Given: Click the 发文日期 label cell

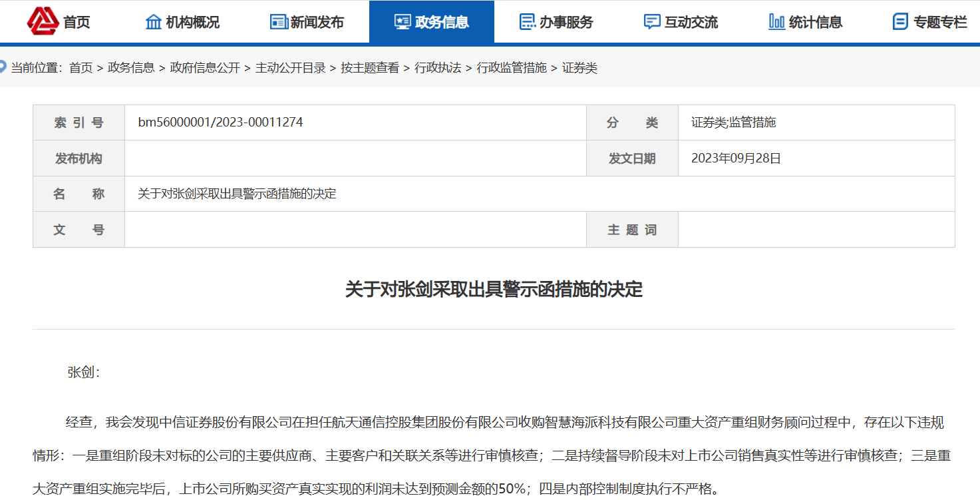Looking at the screenshot, I should coord(632,158).
